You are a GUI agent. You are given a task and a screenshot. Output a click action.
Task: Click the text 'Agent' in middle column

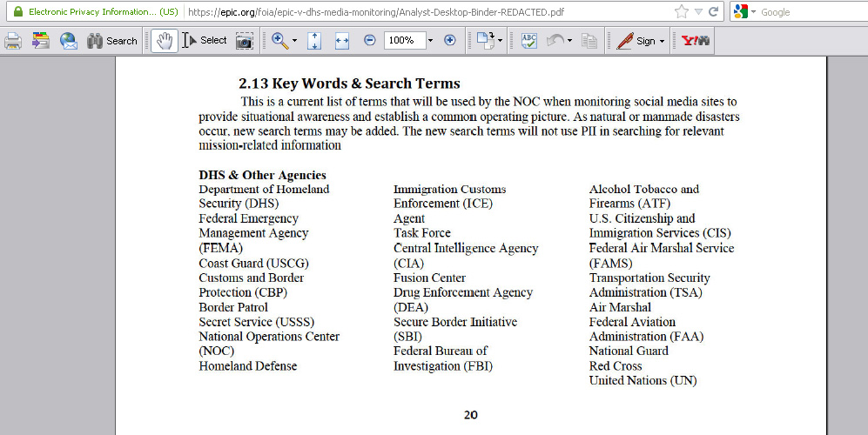click(409, 219)
